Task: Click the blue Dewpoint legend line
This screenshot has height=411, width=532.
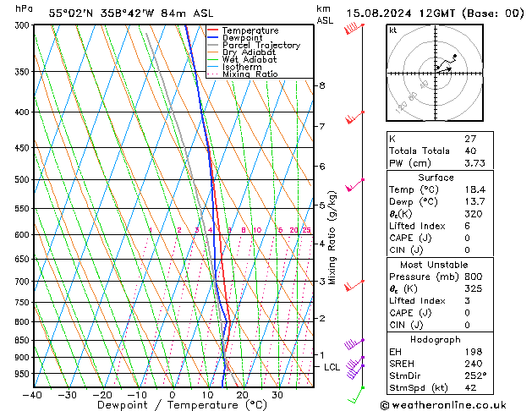Action: point(213,38)
